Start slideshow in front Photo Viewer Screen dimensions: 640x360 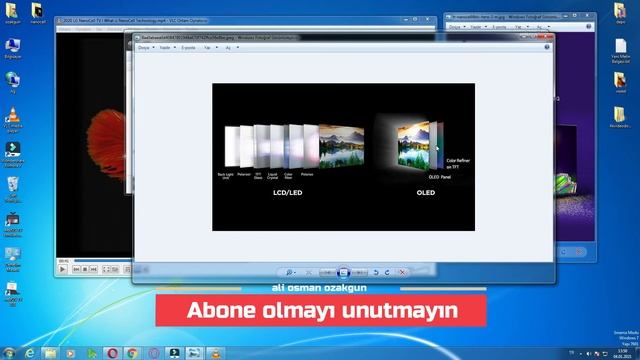coord(343,272)
